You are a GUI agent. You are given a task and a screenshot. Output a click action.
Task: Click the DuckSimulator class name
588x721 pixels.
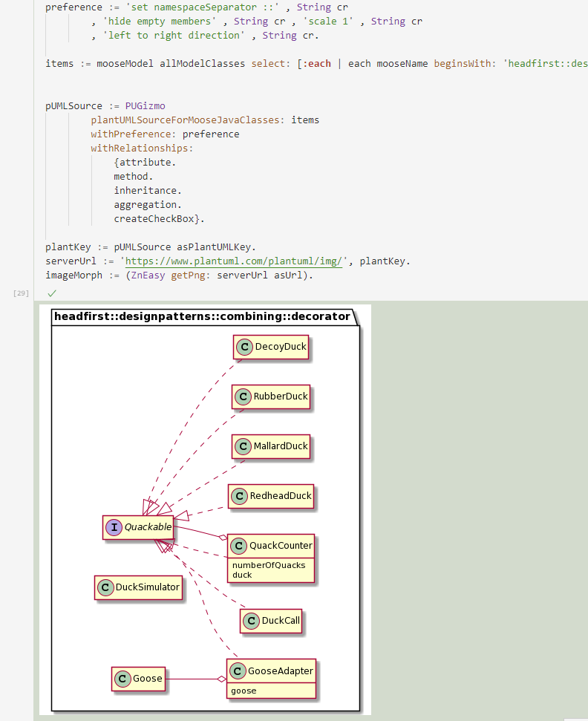click(x=148, y=587)
